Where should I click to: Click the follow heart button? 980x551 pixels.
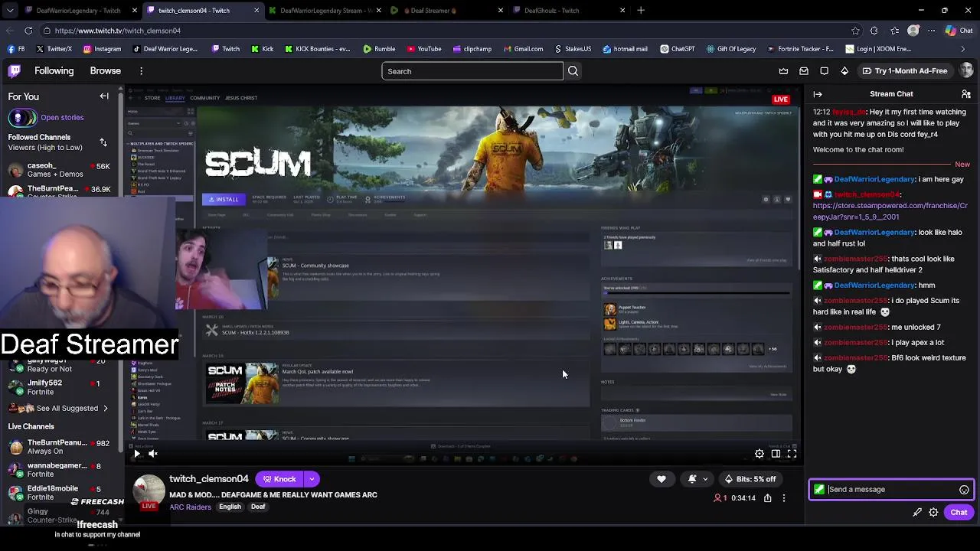coord(661,479)
